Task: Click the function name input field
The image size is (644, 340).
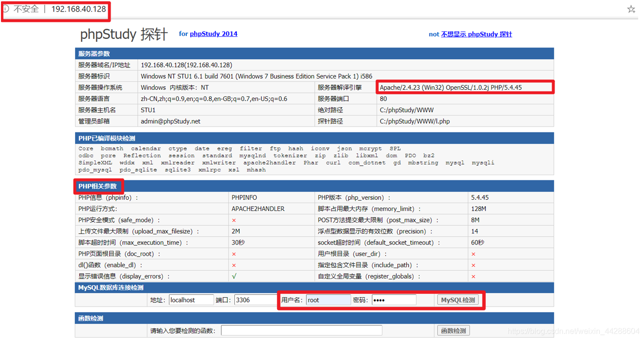Action: coord(301,330)
